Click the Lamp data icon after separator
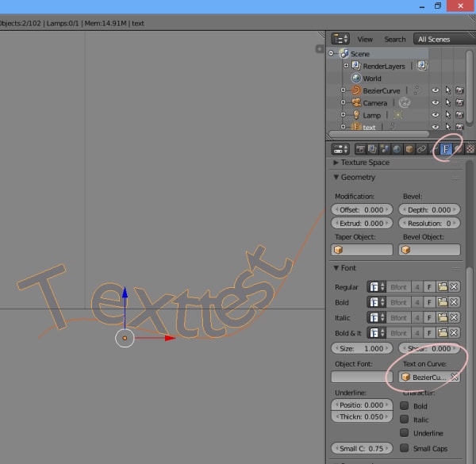Screen dimensions: 476x464 397,115
